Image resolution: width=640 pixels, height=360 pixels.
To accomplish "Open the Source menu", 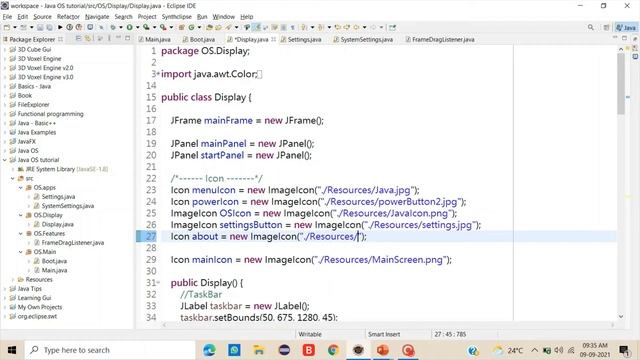I will point(42,17).
